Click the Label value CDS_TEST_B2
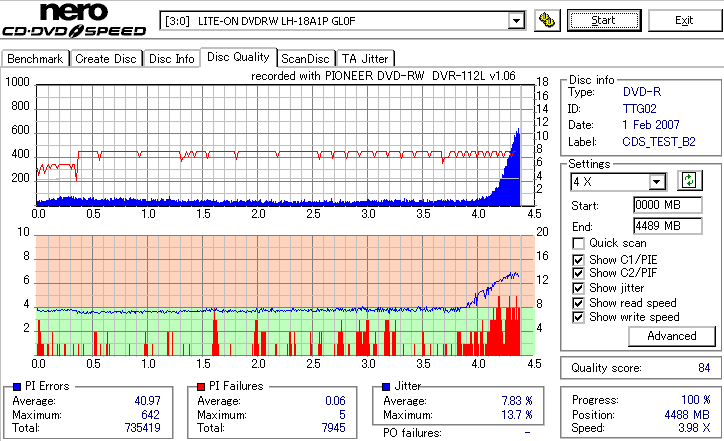 [x=659, y=142]
